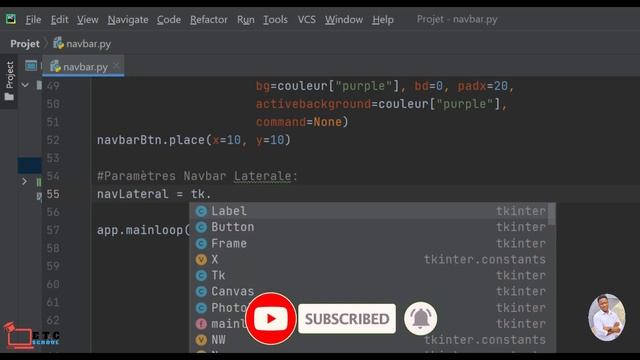
Task: Open the File menu
Action: point(33,20)
